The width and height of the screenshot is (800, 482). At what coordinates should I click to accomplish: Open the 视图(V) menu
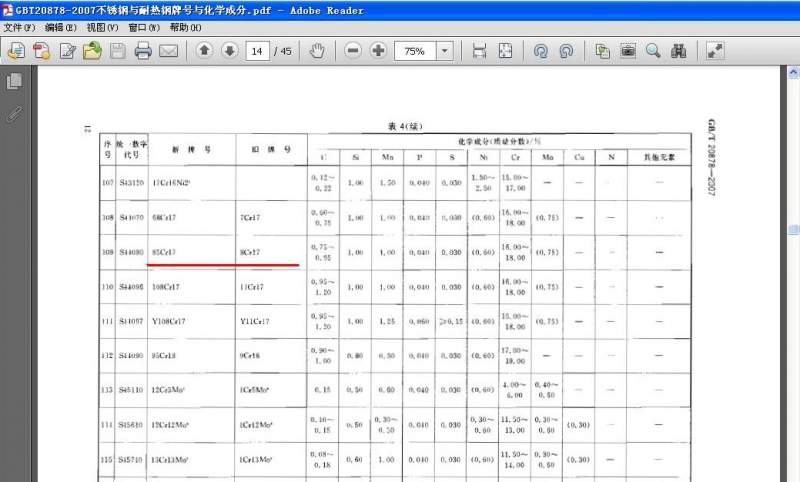102,28
